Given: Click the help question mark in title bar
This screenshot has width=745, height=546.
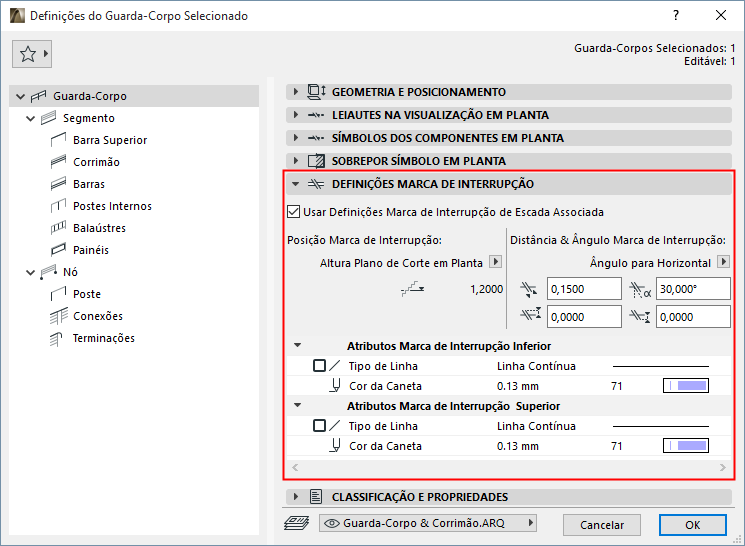Looking at the screenshot, I should [676, 16].
